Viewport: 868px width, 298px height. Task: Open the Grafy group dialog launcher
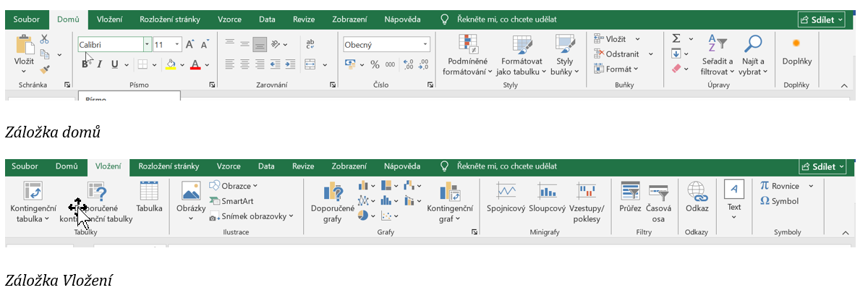(475, 232)
